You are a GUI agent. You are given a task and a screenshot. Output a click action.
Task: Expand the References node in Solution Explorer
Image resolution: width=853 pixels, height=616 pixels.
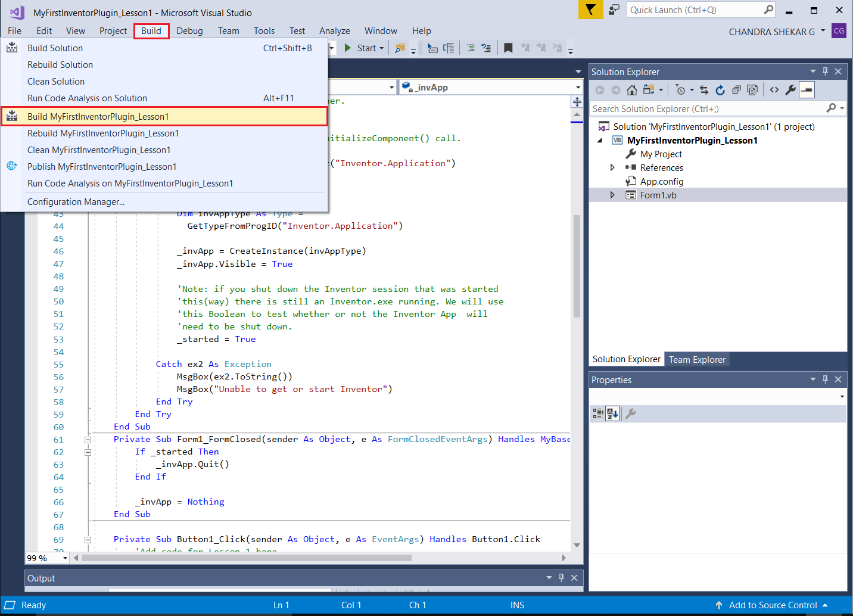pos(612,168)
